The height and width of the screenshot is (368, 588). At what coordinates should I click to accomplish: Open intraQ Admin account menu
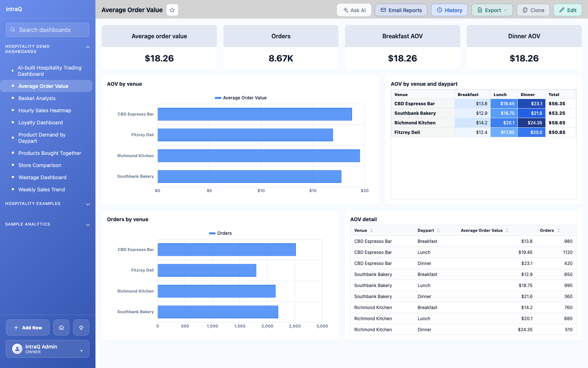tap(47, 349)
